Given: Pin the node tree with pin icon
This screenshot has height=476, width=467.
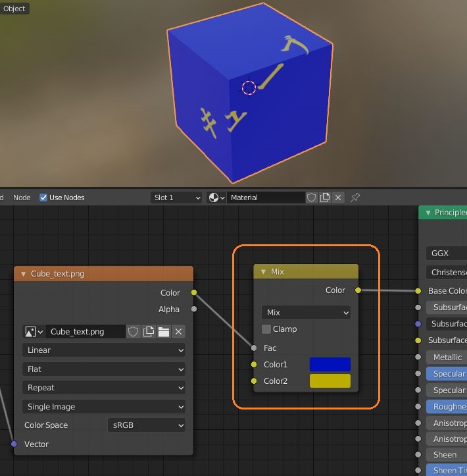Looking at the screenshot, I should click(x=355, y=198).
